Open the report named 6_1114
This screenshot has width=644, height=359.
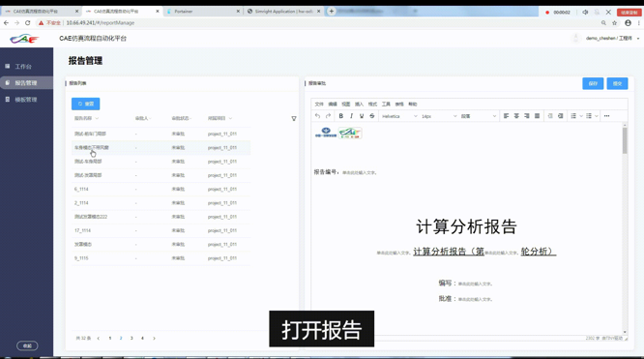[81, 189]
